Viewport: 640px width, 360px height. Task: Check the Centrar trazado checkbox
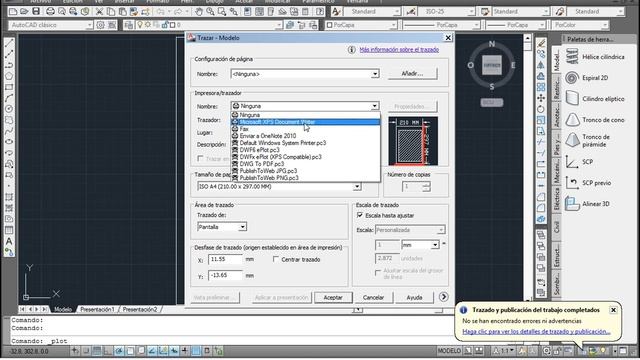pos(276,259)
